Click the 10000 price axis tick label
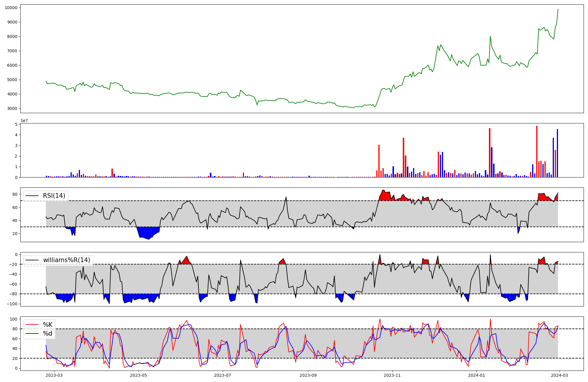This screenshot has height=382, width=588. pyautogui.click(x=11, y=8)
